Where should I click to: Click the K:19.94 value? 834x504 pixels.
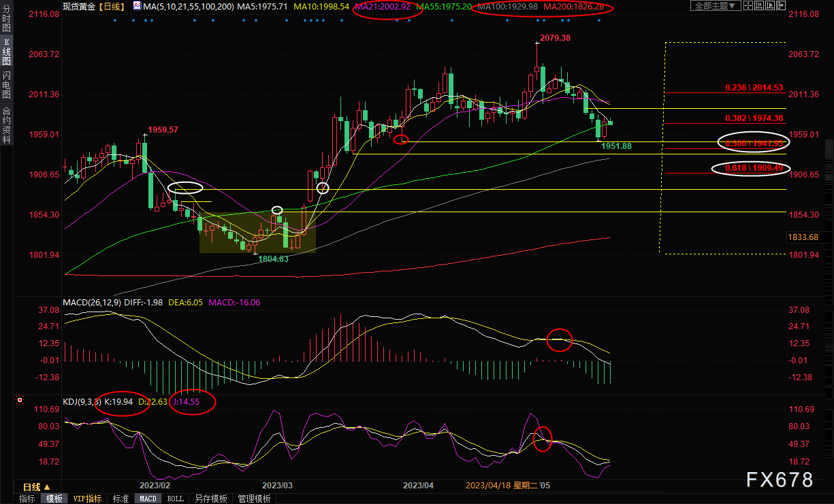pyautogui.click(x=120, y=401)
